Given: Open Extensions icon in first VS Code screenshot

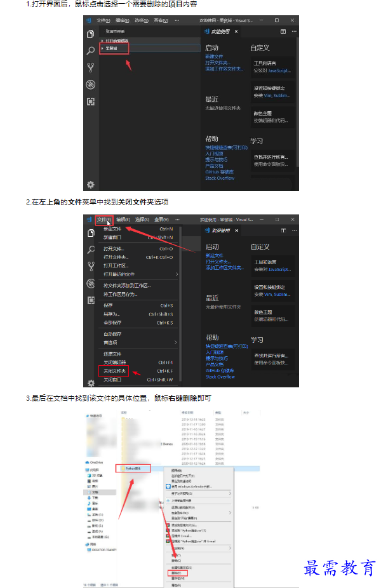Looking at the screenshot, I should coord(90,102).
